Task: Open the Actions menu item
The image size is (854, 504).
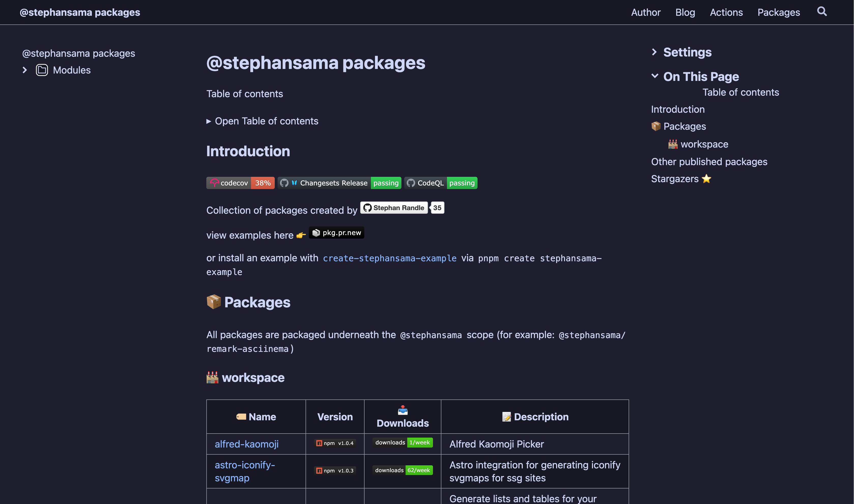Action: pos(726,12)
